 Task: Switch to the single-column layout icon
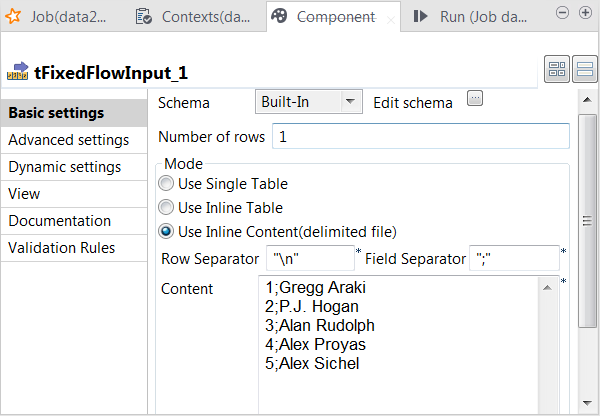[584, 70]
